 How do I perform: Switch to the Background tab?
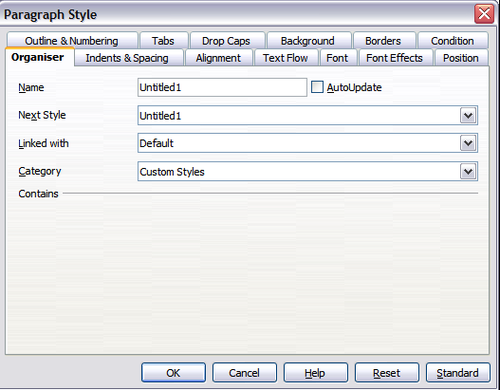tap(309, 40)
